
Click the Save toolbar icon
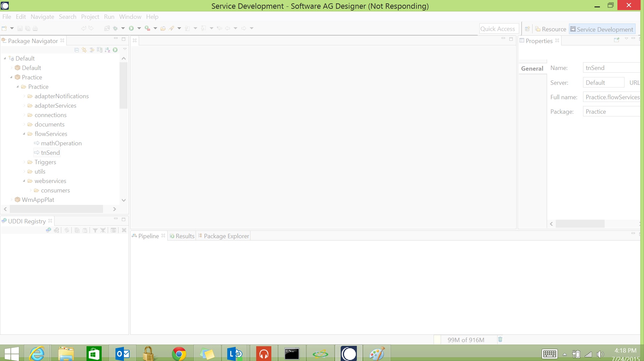[20, 29]
